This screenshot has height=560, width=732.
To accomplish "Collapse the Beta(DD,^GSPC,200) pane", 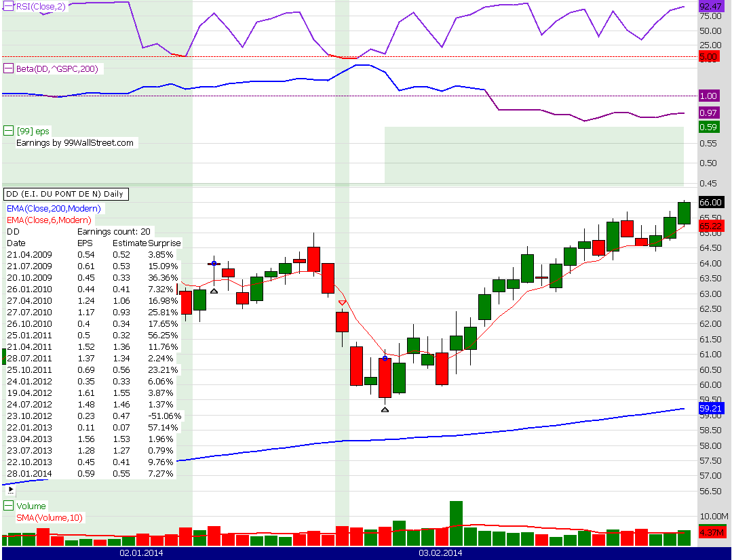I will (9, 68).
